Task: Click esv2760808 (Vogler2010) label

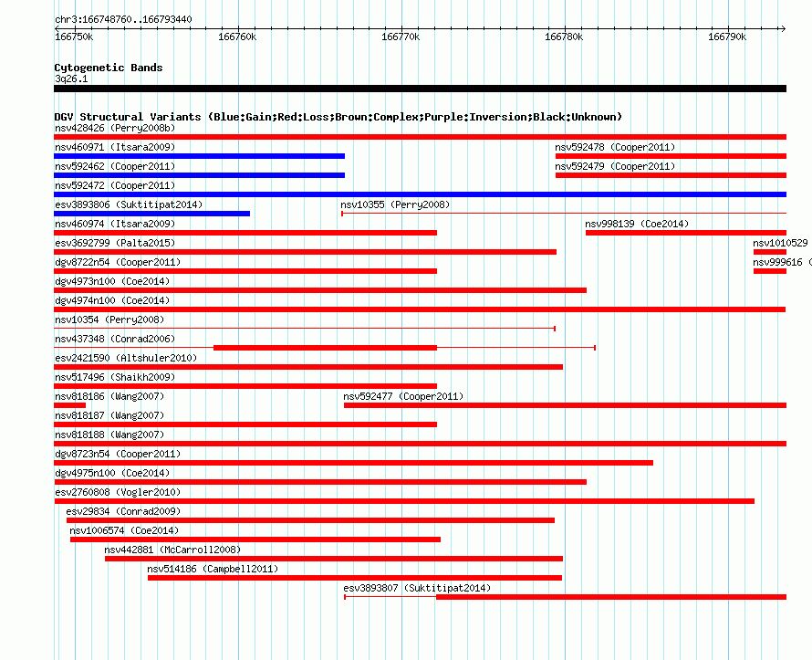Action: pos(118,492)
